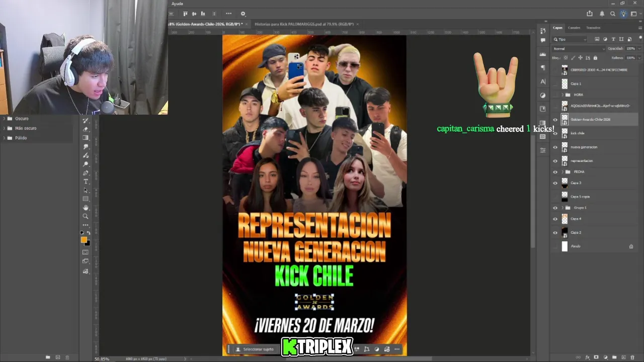Change screen mode icon in toolbar
Viewport: 644px width, 362px height.
pyautogui.click(x=86, y=261)
